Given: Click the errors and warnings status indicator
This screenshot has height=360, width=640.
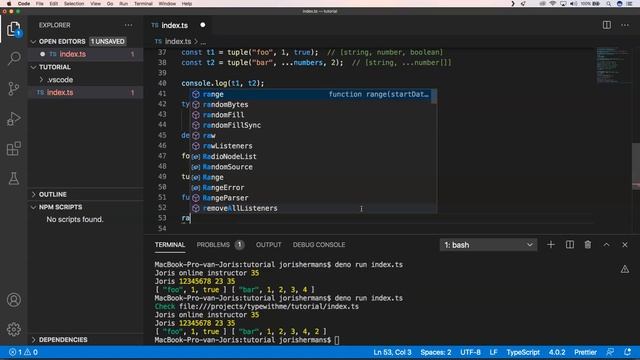Looking at the screenshot, I should [23, 352].
